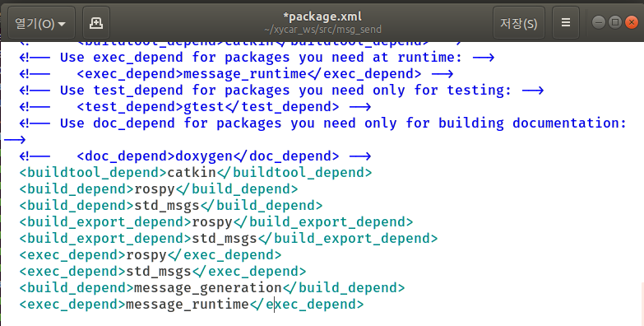The width and height of the screenshot is (644, 326).
Task: Click the exec_depend std_msgs line
Action: tap(163, 271)
